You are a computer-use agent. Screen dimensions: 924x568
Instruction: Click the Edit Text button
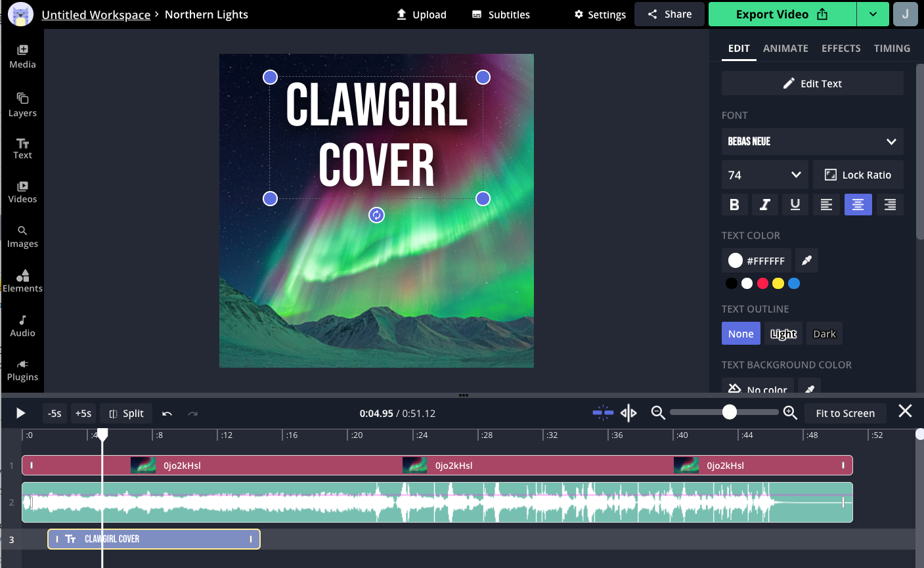812,83
